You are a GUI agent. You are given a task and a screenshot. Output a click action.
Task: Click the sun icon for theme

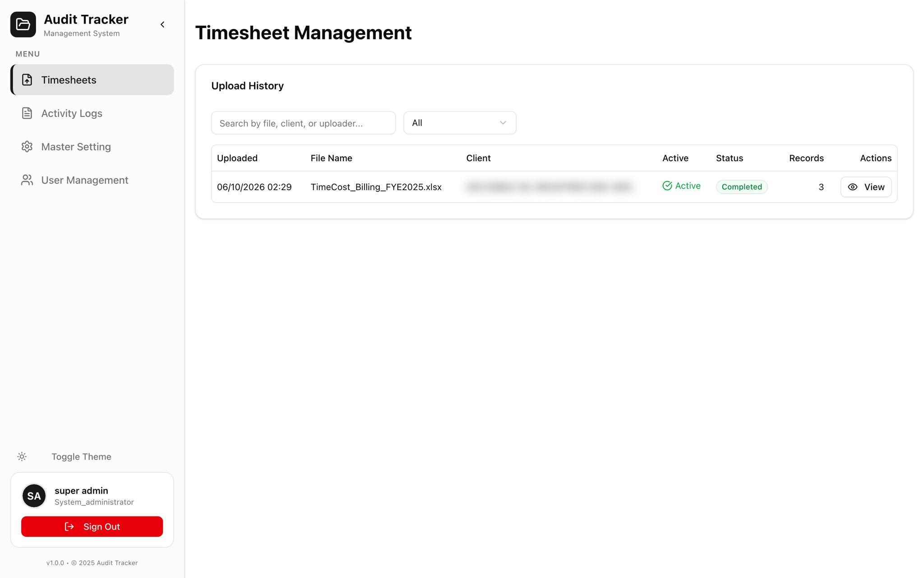22,457
